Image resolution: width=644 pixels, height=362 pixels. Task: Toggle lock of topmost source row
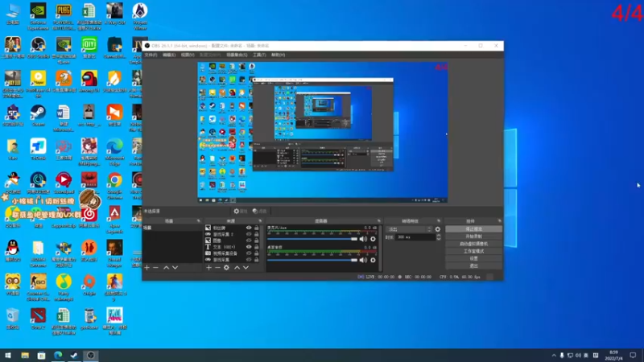tap(256, 228)
